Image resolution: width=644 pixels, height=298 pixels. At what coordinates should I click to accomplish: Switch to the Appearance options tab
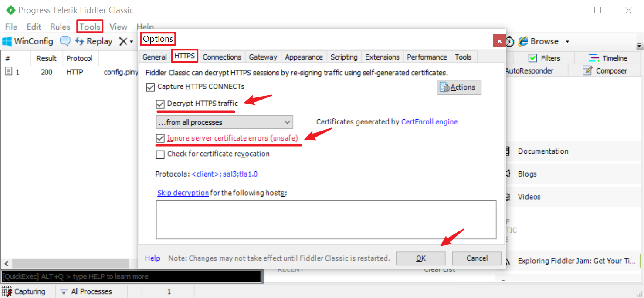click(x=304, y=57)
